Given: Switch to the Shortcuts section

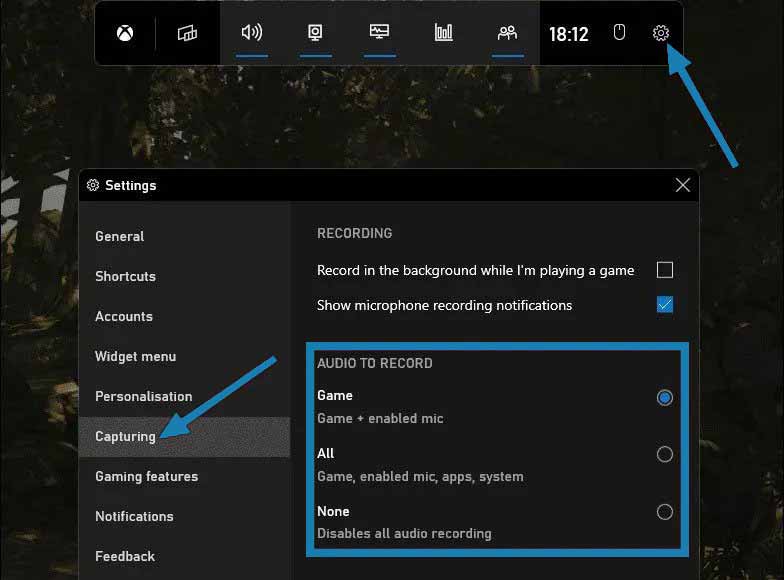Looking at the screenshot, I should pos(125,277).
